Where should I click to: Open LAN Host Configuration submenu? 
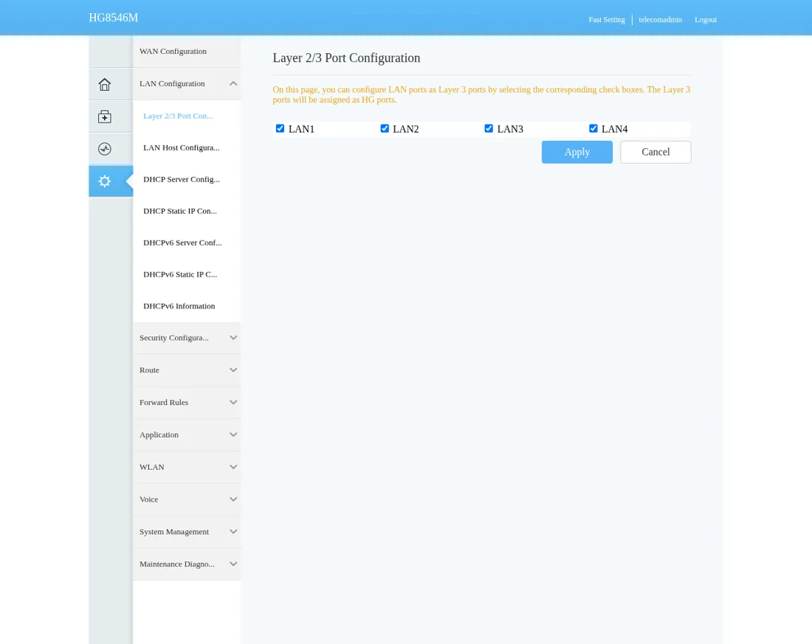pos(187,148)
